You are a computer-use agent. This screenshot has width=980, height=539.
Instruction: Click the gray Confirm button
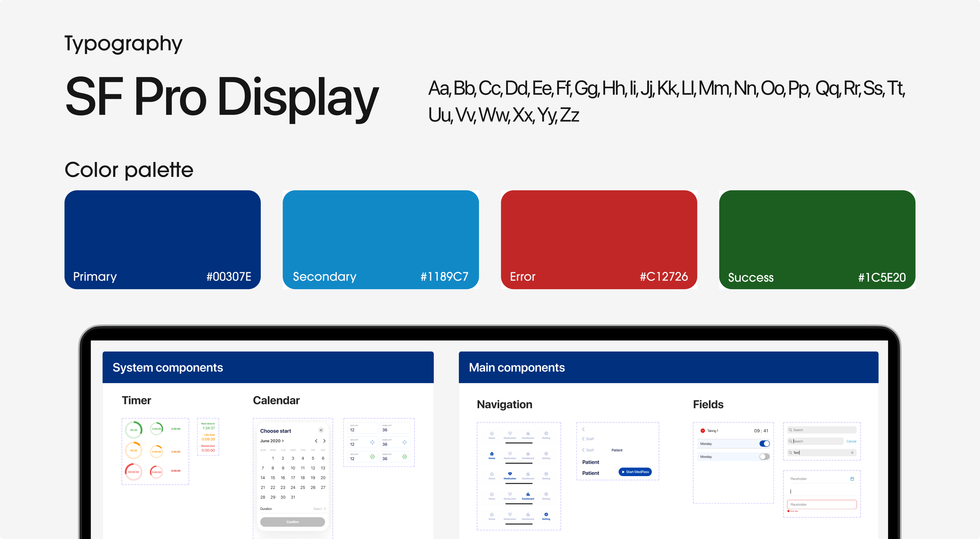(x=293, y=522)
